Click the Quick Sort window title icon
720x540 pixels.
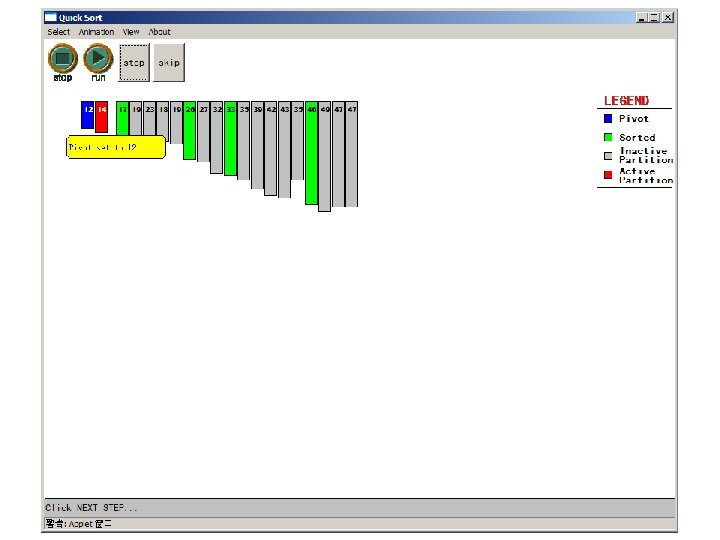[50, 17]
